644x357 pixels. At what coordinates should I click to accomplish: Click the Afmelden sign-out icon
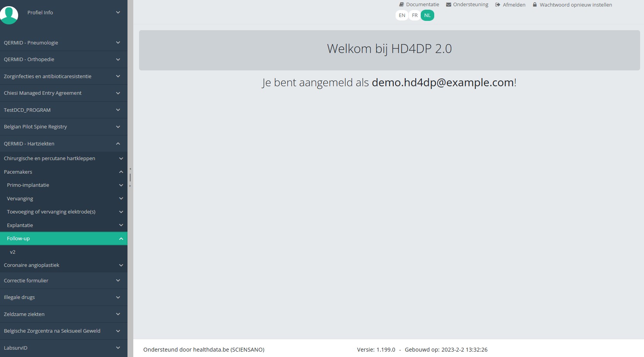(498, 5)
